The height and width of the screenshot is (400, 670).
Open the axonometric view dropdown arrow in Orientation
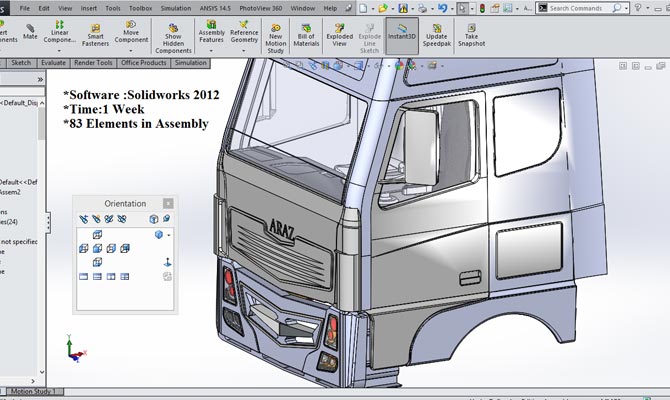tap(169, 235)
